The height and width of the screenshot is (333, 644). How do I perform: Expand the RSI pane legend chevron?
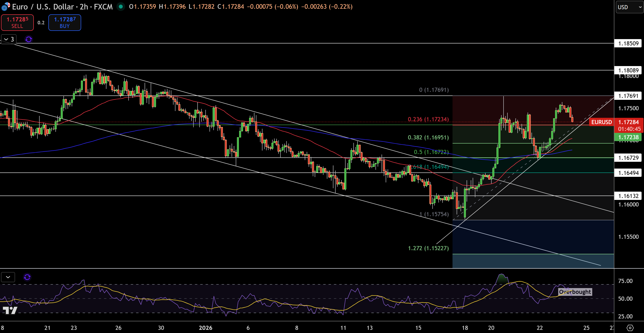tap(8, 277)
